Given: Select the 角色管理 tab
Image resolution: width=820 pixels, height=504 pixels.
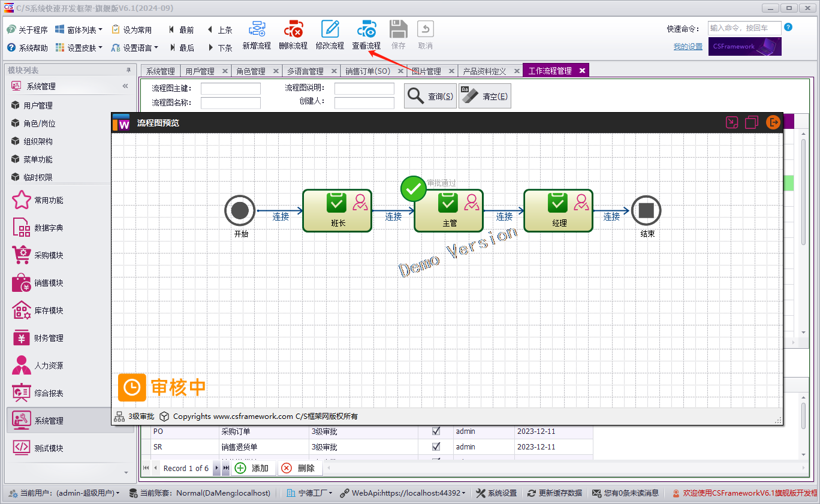Looking at the screenshot, I should pos(251,70).
